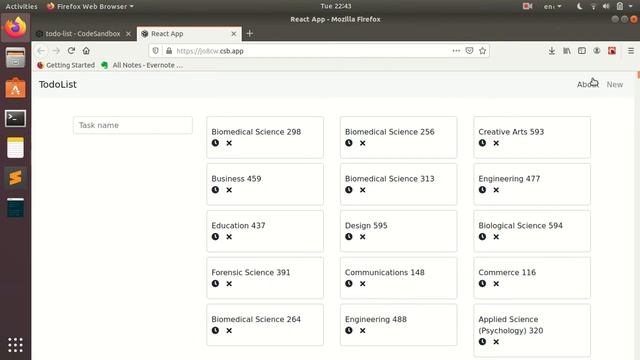This screenshot has height=360, width=640.
Task: Click clock icon on Design 595 card
Action: pyautogui.click(x=349, y=237)
